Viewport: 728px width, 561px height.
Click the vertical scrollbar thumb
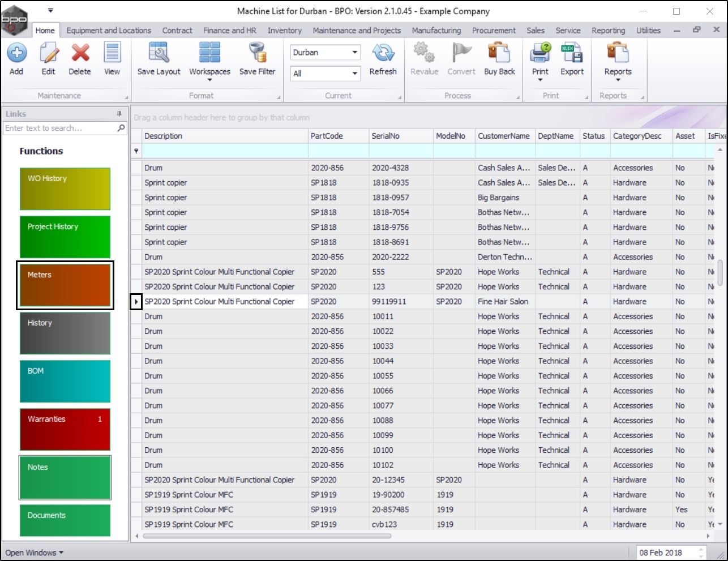pyautogui.click(x=720, y=273)
